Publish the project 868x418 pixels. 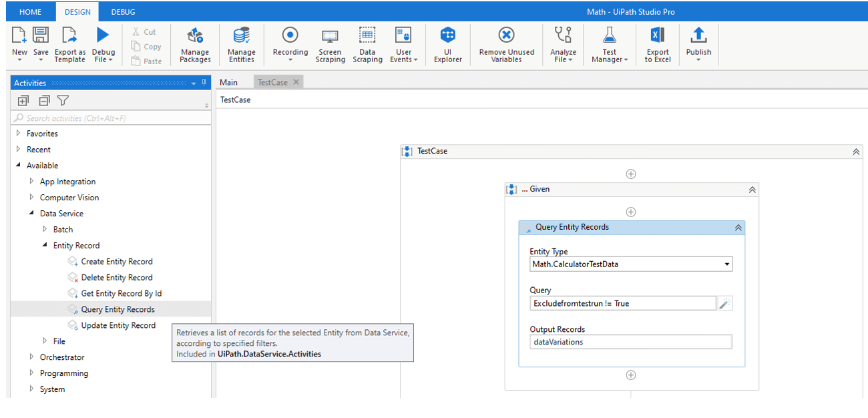point(698,44)
